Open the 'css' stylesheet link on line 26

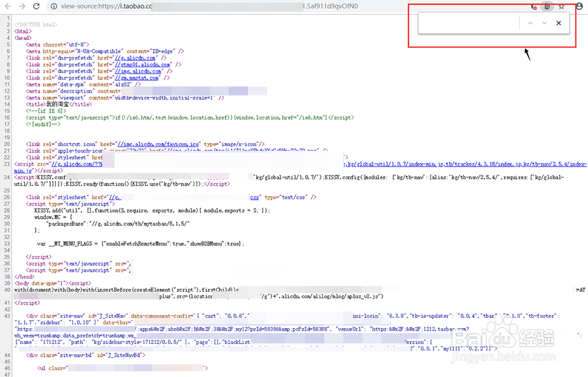255,197
